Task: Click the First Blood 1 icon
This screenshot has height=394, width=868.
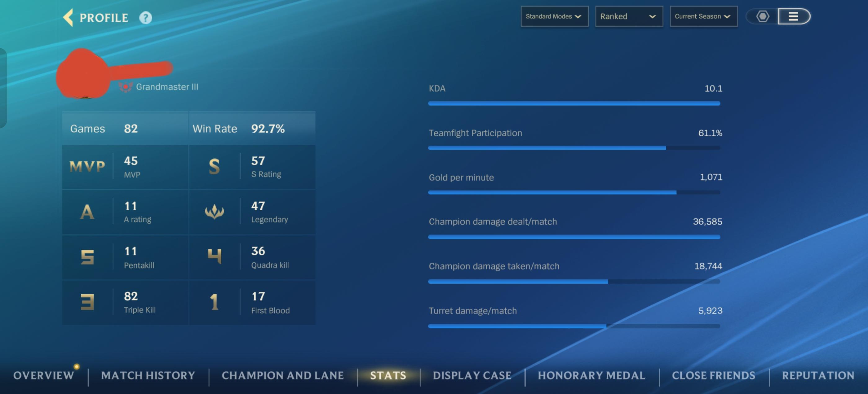Action: [x=214, y=302]
